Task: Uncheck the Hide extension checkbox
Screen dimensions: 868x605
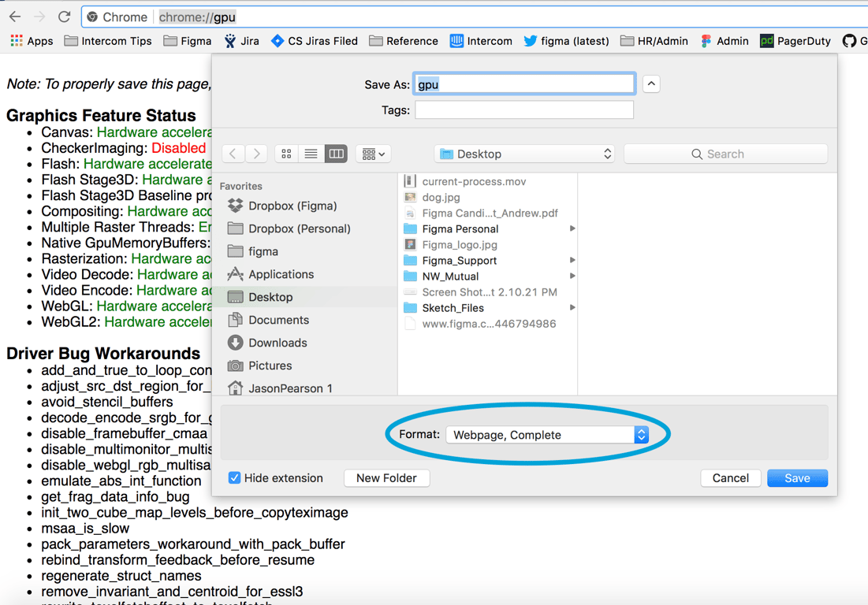Action: coord(235,478)
